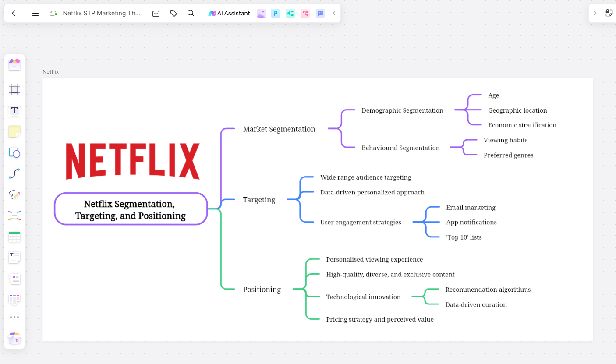Select the Demographic Segmentation node

[402, 110]
